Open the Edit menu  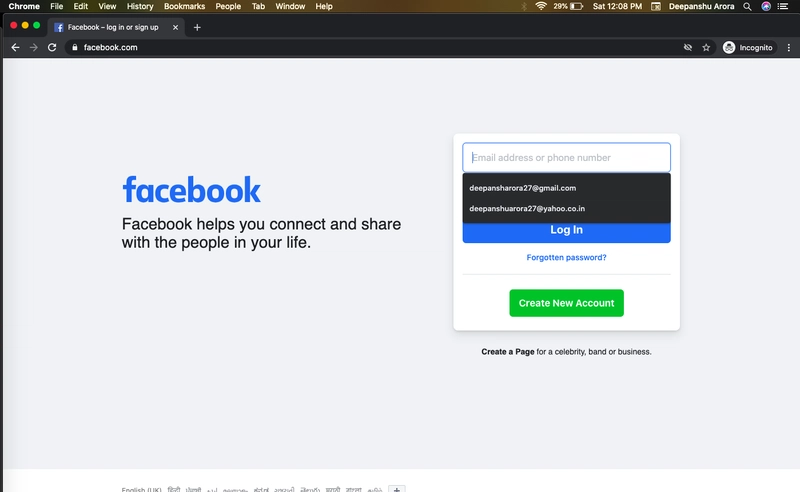click(x=81, y=6)
